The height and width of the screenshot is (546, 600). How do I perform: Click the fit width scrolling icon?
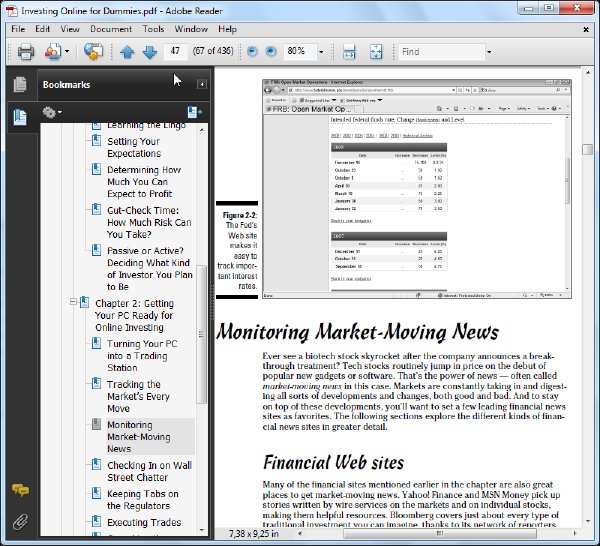pos(349,52)
